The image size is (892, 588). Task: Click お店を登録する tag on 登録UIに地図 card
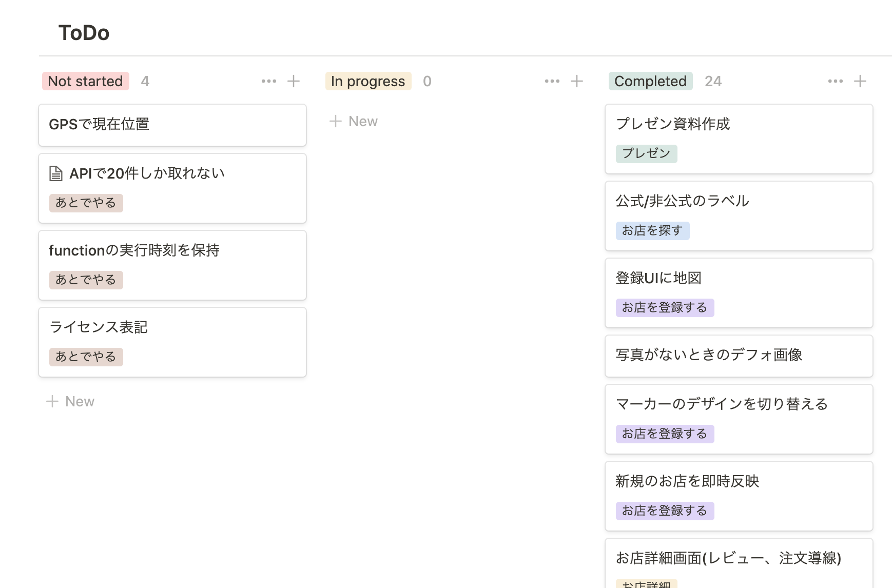click(665, 307)
